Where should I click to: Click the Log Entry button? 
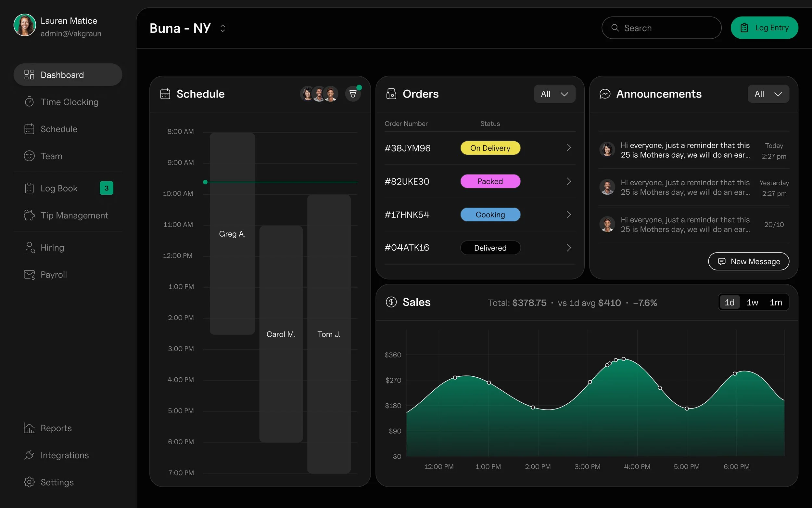764,28
